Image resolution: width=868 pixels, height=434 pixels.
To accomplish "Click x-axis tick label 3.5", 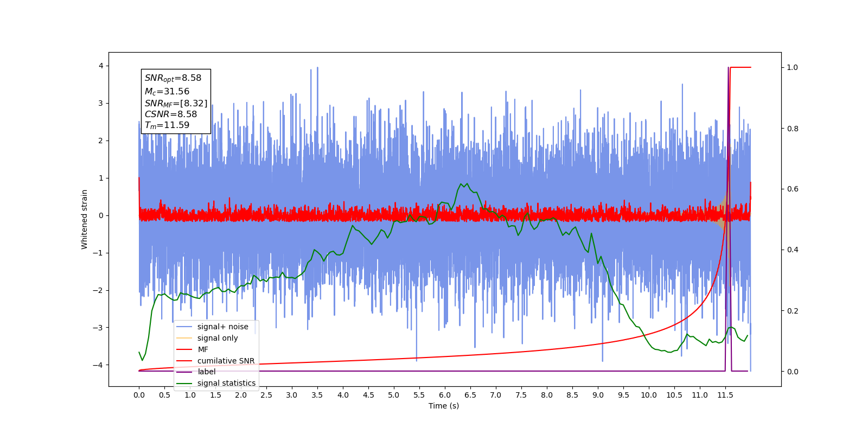I will pyautogui.click(x=317, y=395).
